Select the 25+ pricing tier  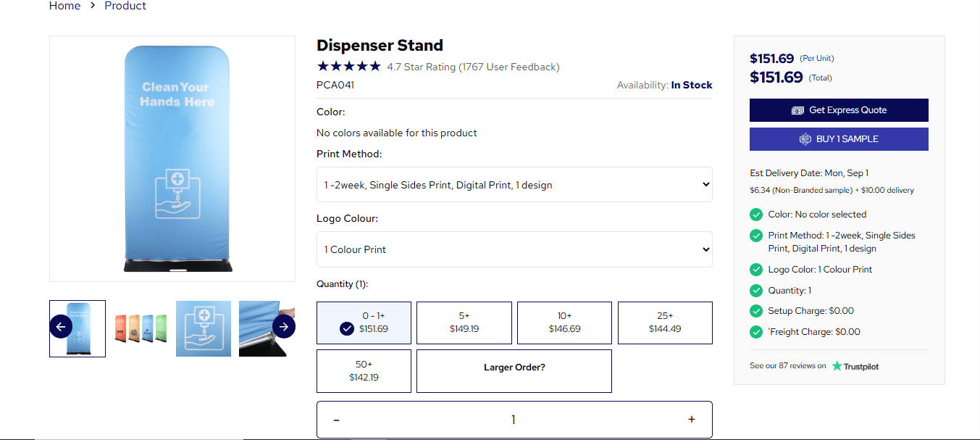pos(664,323)
